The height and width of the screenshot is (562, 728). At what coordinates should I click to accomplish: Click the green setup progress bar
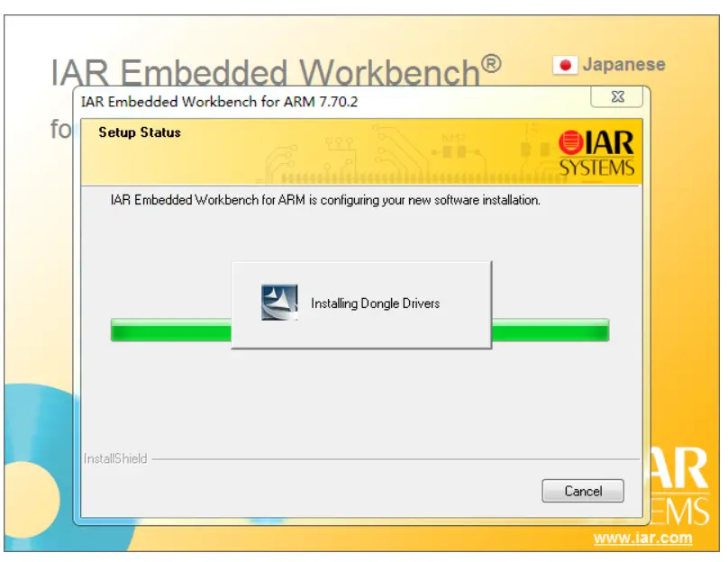pos(359,331)
